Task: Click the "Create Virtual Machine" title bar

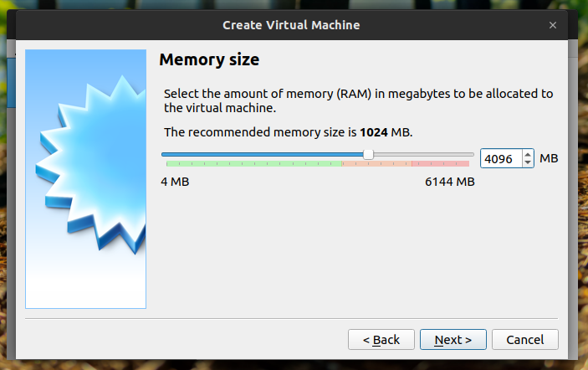Action: [291, 25]
